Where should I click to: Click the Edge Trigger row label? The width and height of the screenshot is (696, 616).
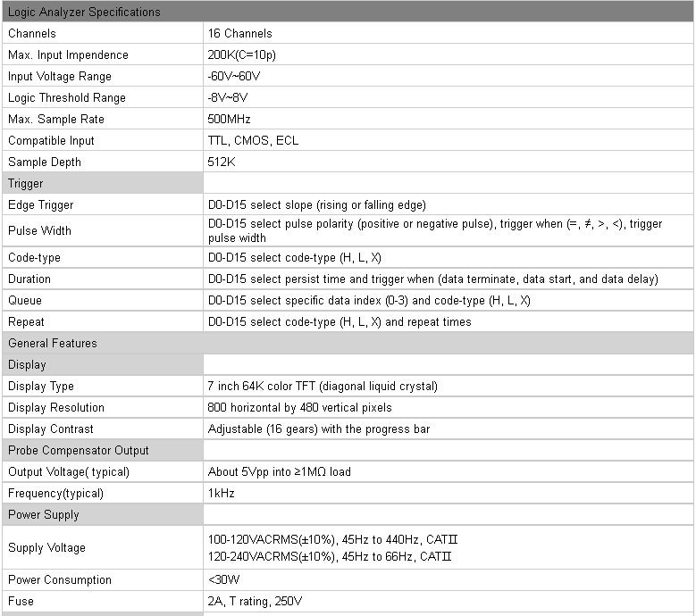coord(40,205)
